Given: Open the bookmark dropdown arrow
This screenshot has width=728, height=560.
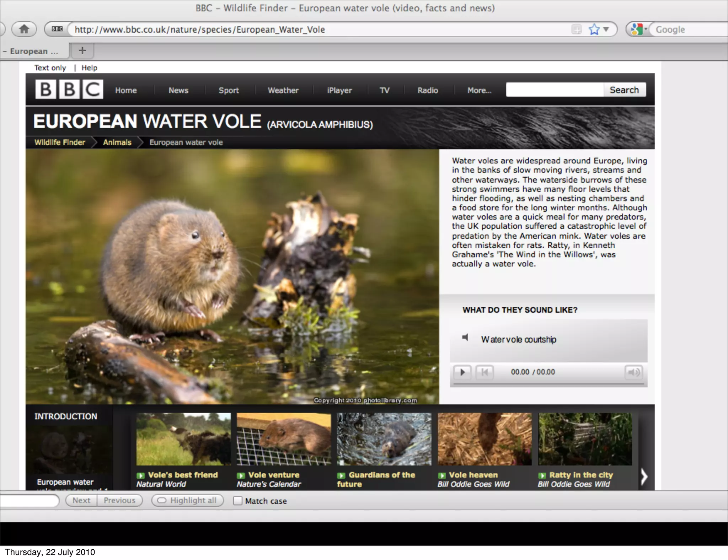Looking at the screenshot, I should pos(606,29).
